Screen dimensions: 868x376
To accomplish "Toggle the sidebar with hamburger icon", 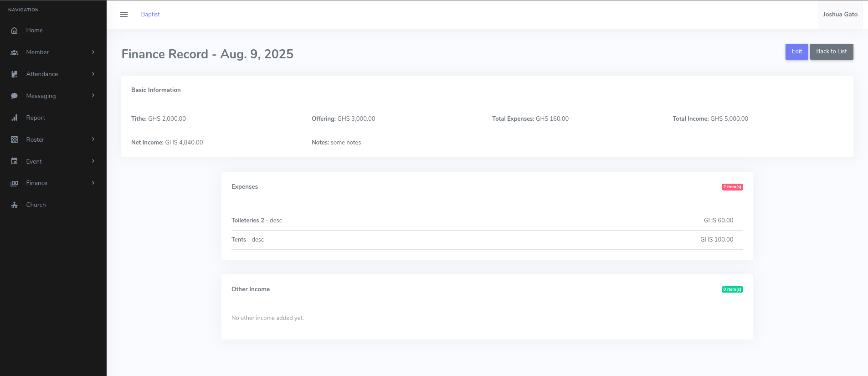I will coord(124,15).
